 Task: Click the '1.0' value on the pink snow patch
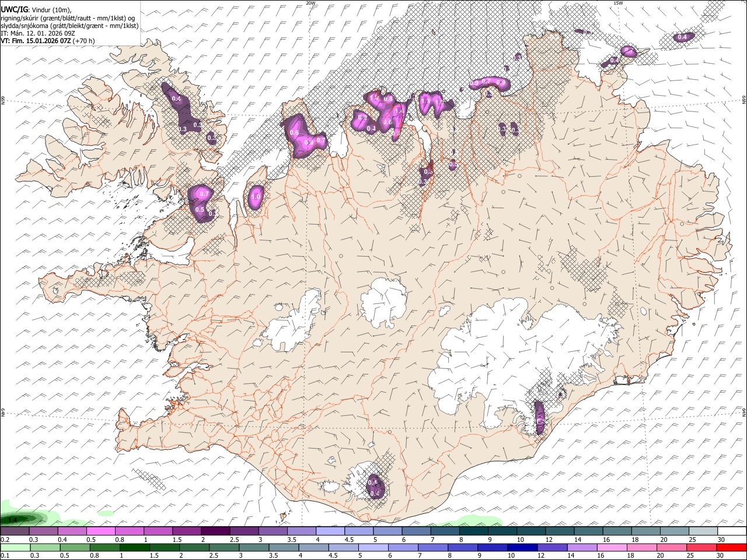pos(256,197)
